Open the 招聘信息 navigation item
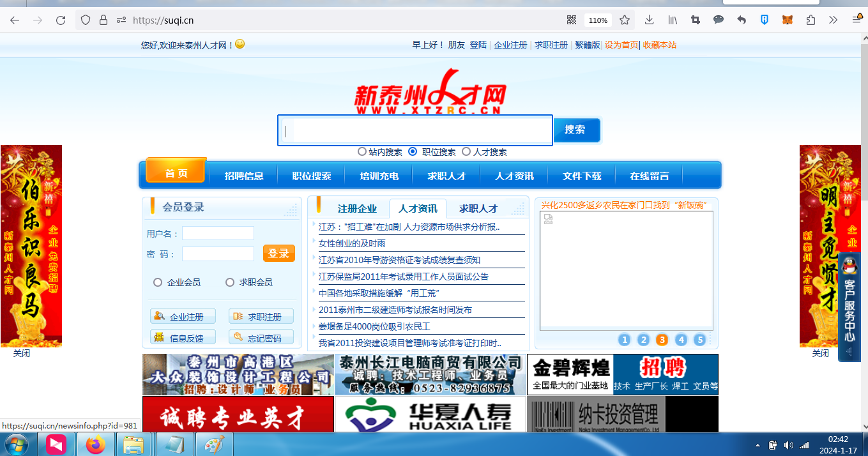This screenshot has width=868, height=456. point(244,176)
